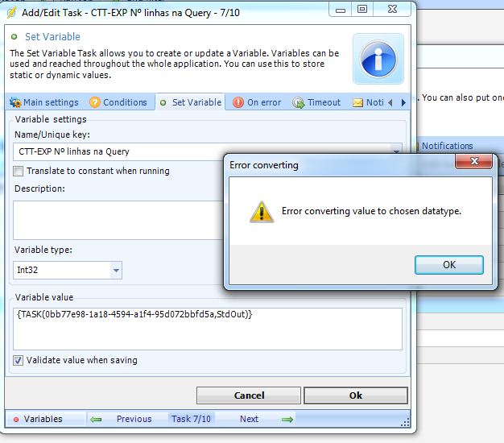Click the blue information icon
Image resolution: width=504 pixels, height=443 pixels.
(x=378, y=58)
